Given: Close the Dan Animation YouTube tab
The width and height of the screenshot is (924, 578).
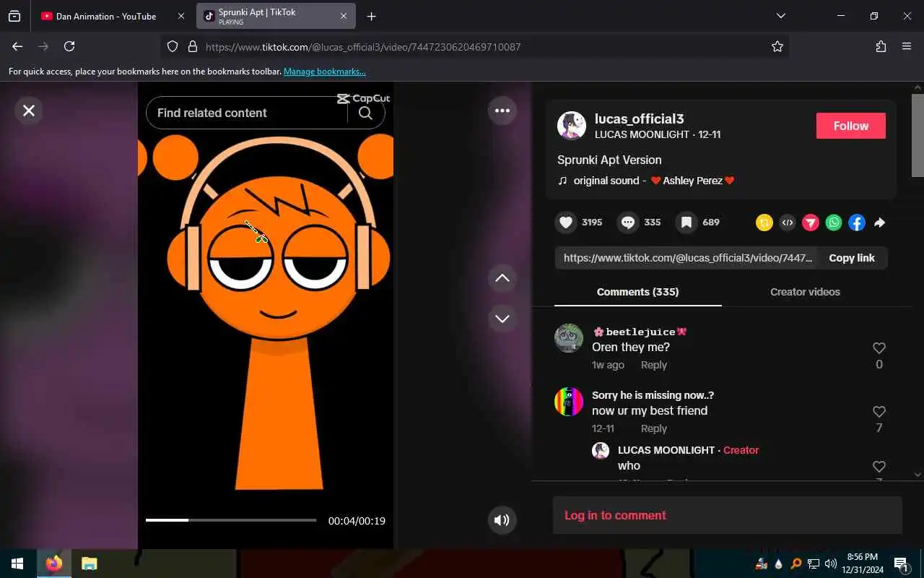Looking at the screenshot, I should coord(181,16).
